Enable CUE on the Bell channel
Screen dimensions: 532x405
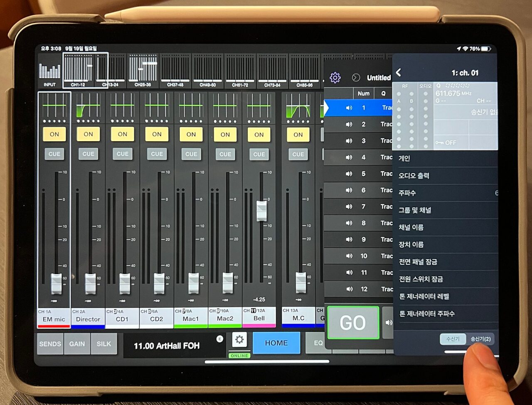click(259, 154)
